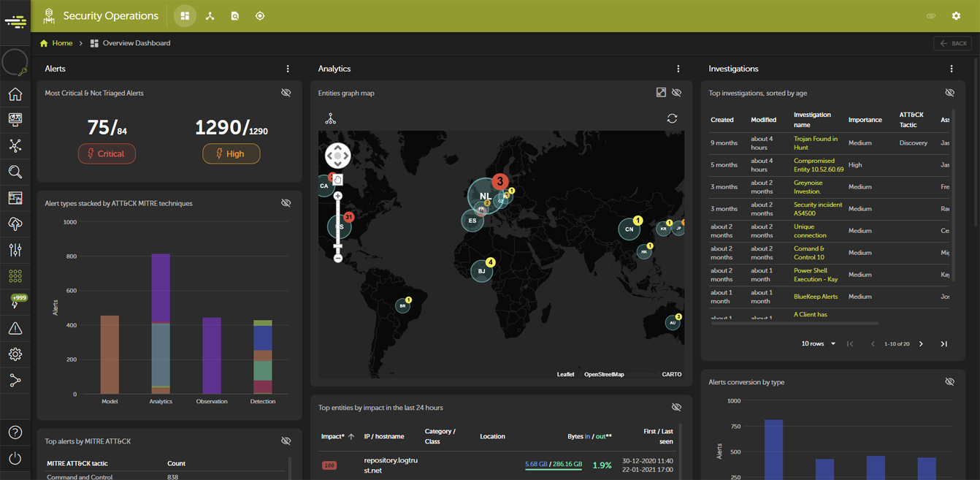This screenshot has height=480, width=980.
Task: Sort investigations by Importance column
Action: (x=865, y=120)
